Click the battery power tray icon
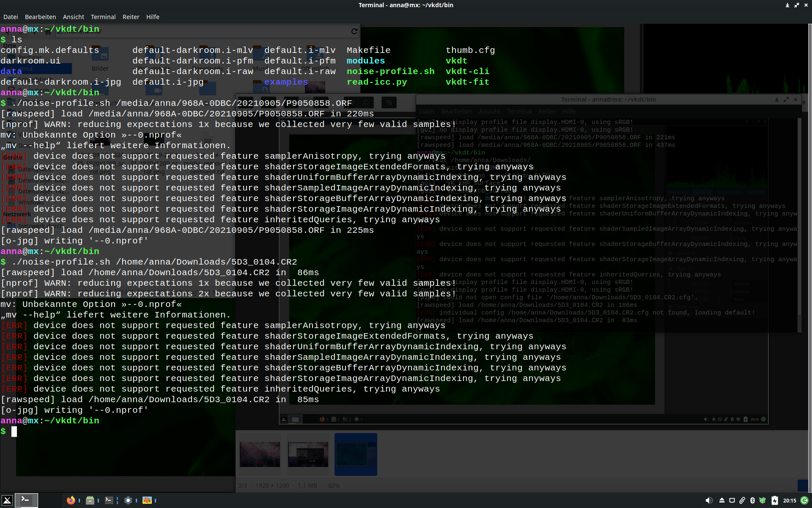This screenshot has width=812, height=508. click(x=774, y=500)
